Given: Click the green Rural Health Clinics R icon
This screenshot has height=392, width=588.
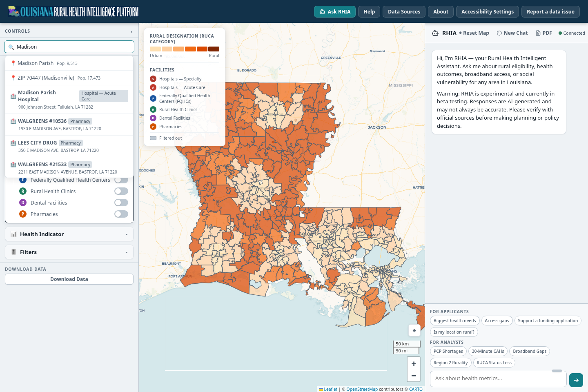Looking at the screenshot, I should [x=23, y=191].
